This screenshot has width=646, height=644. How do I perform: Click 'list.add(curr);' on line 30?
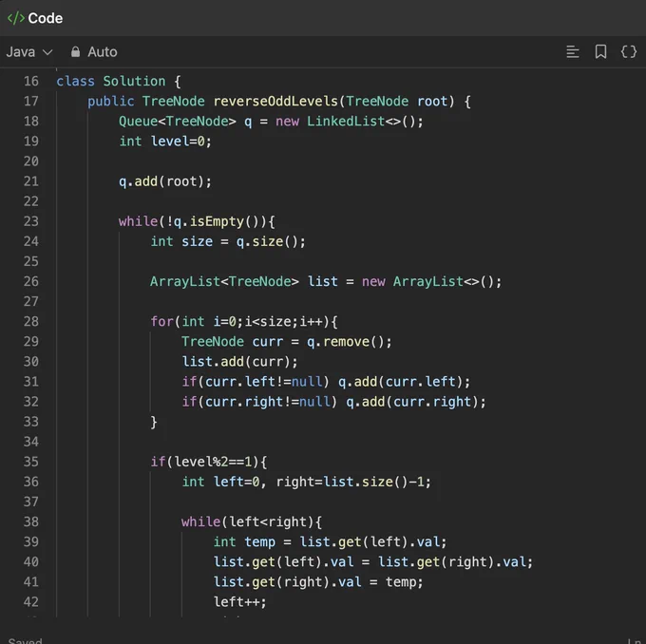239,362
